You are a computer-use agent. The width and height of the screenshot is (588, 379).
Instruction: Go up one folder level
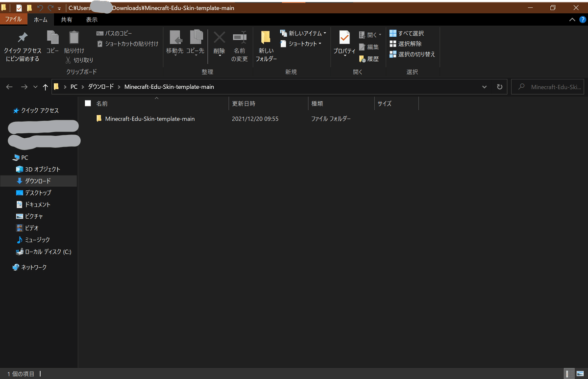[46, 87]
